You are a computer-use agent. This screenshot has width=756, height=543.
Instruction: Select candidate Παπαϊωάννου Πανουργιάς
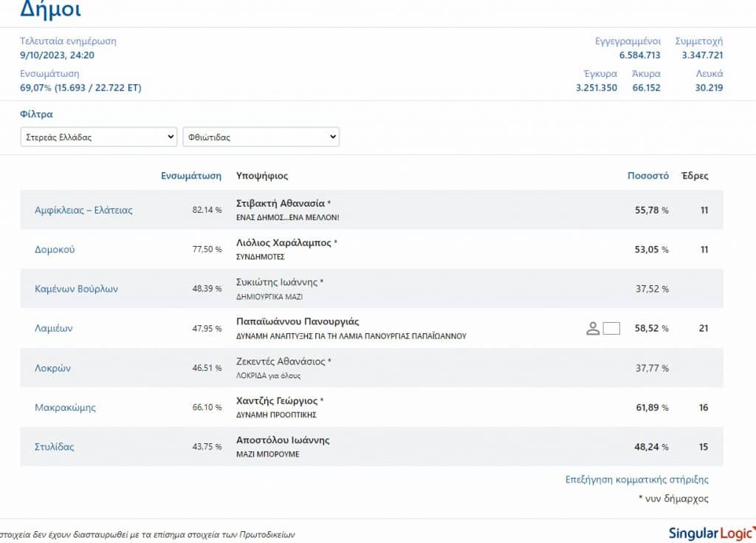tap(298, 321)
